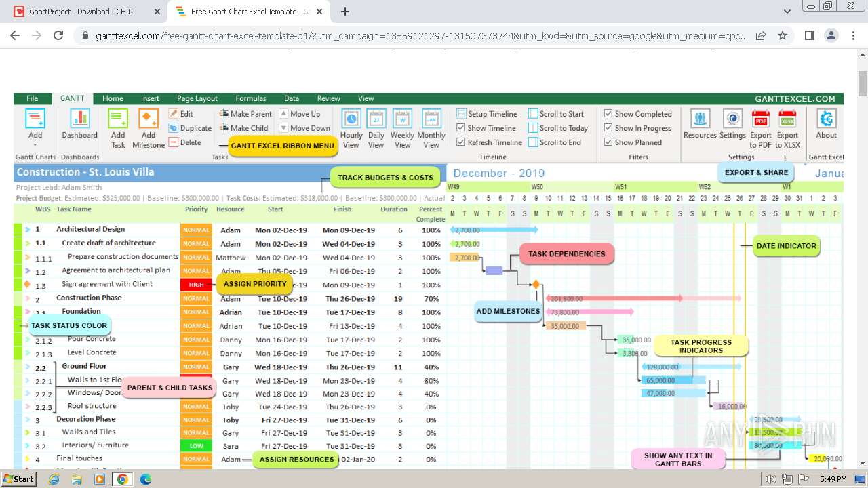Toggle the Scroll to End checkbox
The width and height of the screenshot is (868, 488).
tap(533, 142)
